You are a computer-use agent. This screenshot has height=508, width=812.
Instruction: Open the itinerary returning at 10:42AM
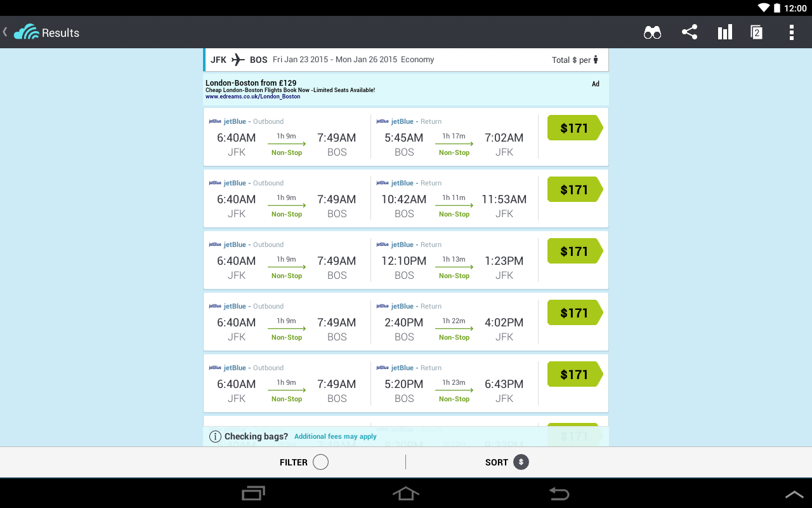[x=406, y=199]
